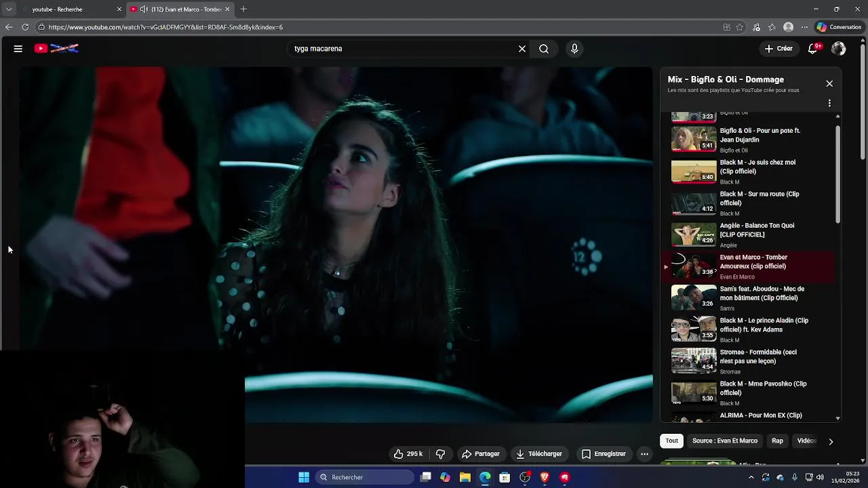Open Edge profile icon
The width and height of the screenshot is (868, 488).
pyautogui.click(x=788, y=27)
